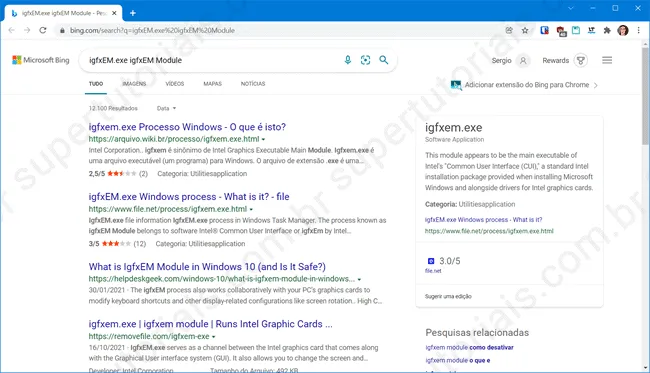Expand helpdeskgeek URL dropdown arrow
Viewport: 650px width, 373px height.
359,279
